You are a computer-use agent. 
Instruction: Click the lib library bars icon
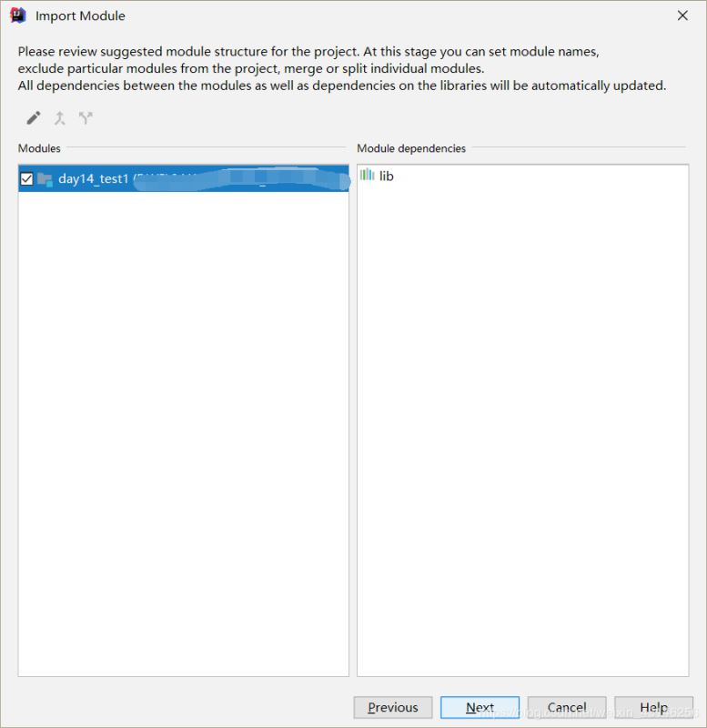click(x=367, y=175)
